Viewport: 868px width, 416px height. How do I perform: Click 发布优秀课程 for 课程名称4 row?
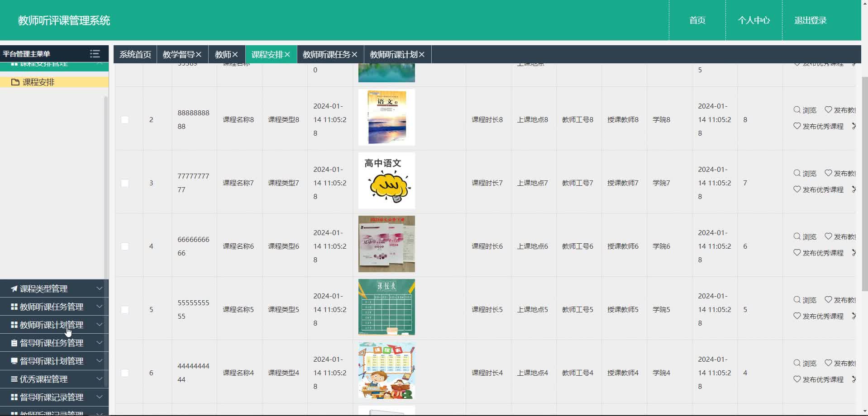click(818, 379)
